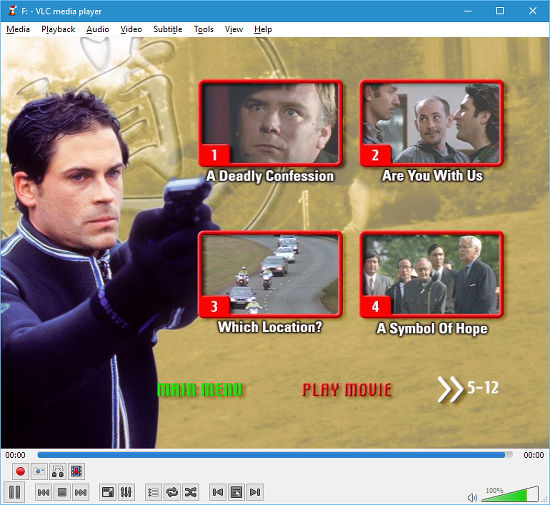This screenshot has height=505, width=550.
Task: Open the Tools menu
Action: point(203,29)
